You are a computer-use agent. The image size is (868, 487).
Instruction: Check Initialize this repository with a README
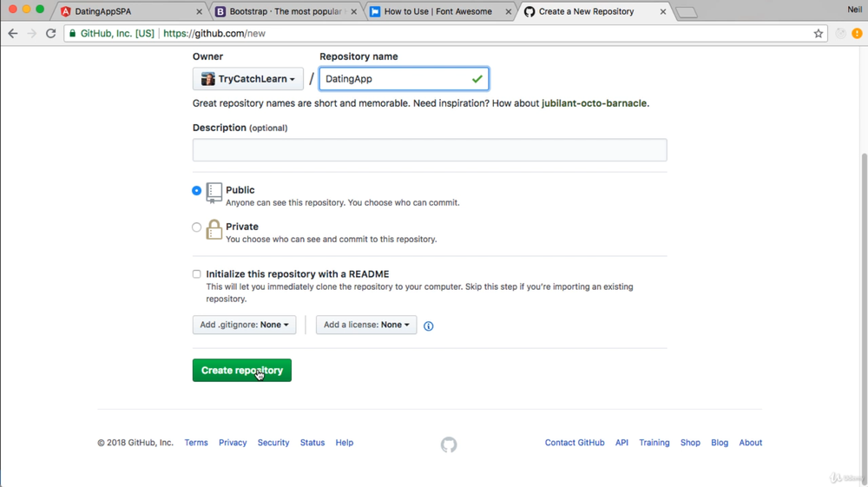click(196, 274)
